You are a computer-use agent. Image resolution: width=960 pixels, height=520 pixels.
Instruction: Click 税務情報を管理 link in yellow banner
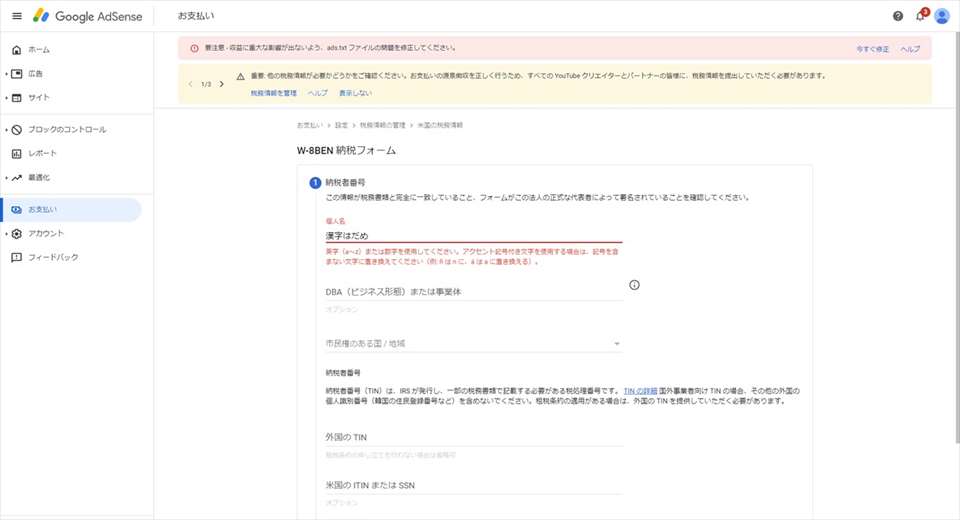click(273, 93)
